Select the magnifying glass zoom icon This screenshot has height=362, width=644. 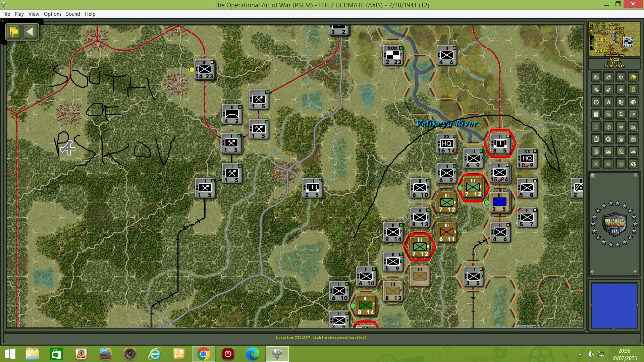pos(621,114)
